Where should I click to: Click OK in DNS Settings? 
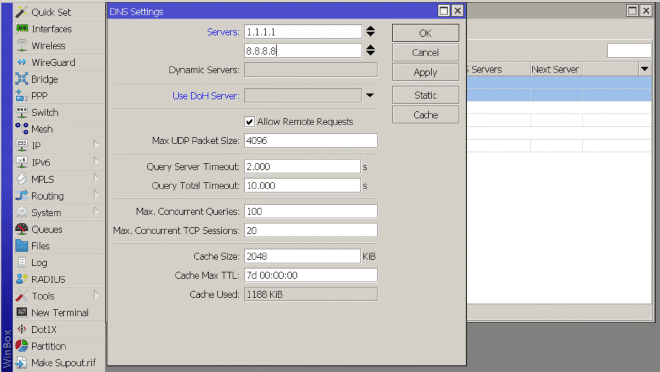425,33
